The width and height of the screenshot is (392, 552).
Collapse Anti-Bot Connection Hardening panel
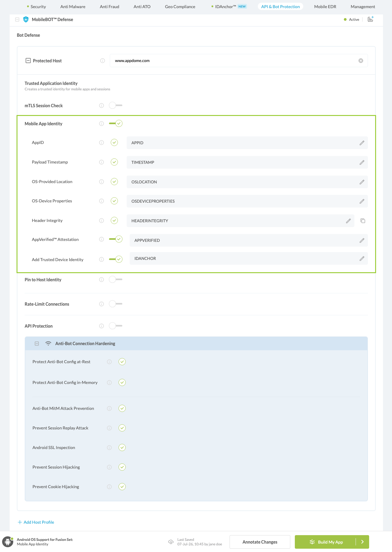(37, 344)
